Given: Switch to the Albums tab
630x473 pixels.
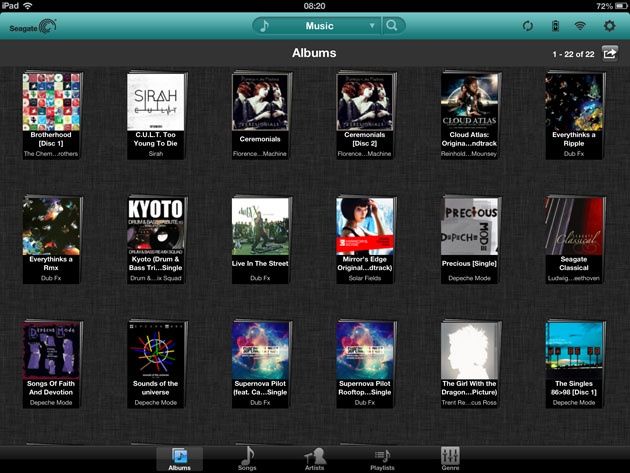Looking at the screenshot, I should click(x=180, y=459).
